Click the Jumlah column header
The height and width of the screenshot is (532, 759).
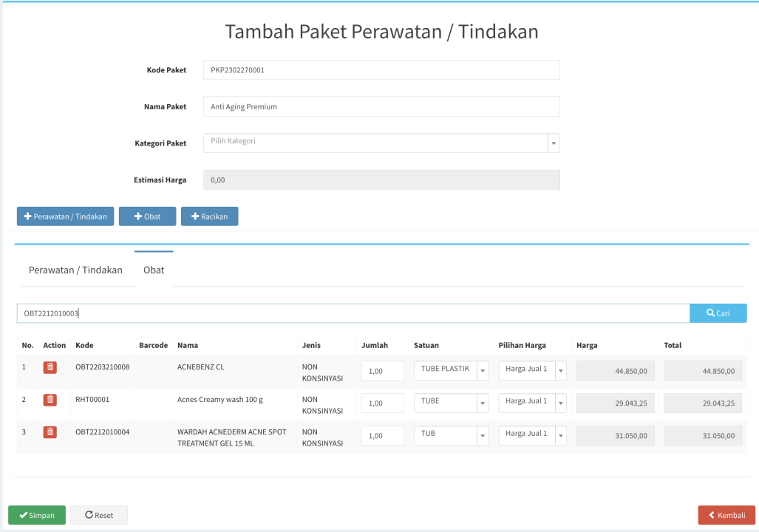tap(375, 345)
